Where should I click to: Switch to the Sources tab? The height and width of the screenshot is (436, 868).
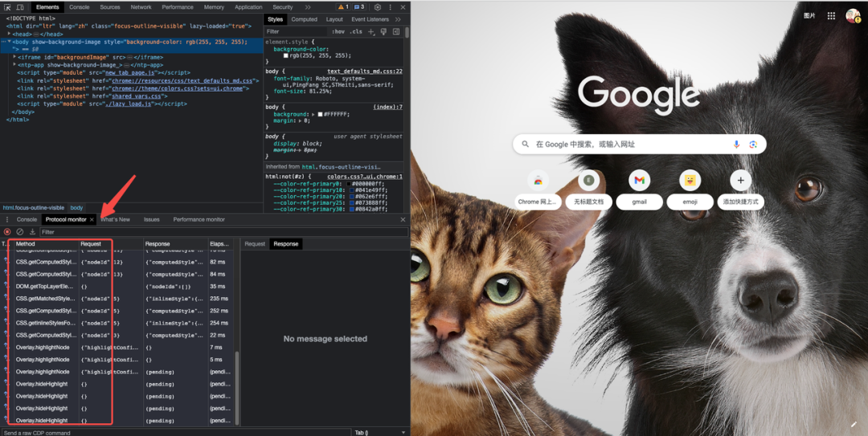(x=110, y=7)
